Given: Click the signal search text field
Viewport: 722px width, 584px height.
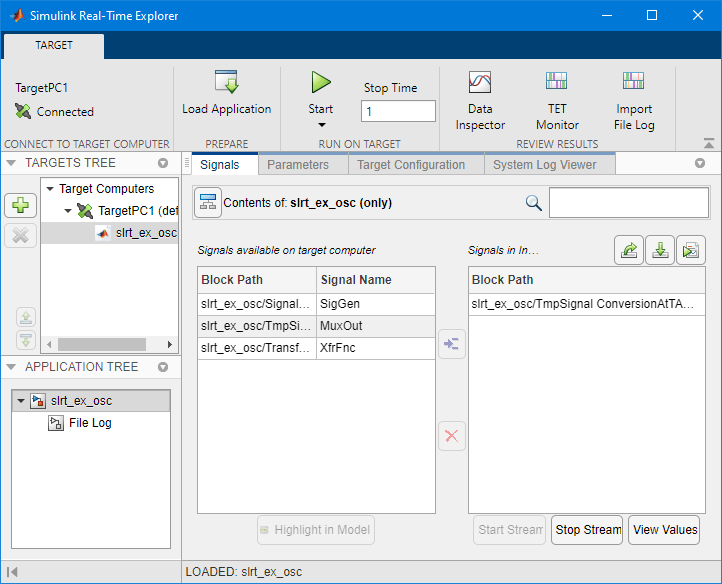Looking at the screenshot, I should [629, 202].
